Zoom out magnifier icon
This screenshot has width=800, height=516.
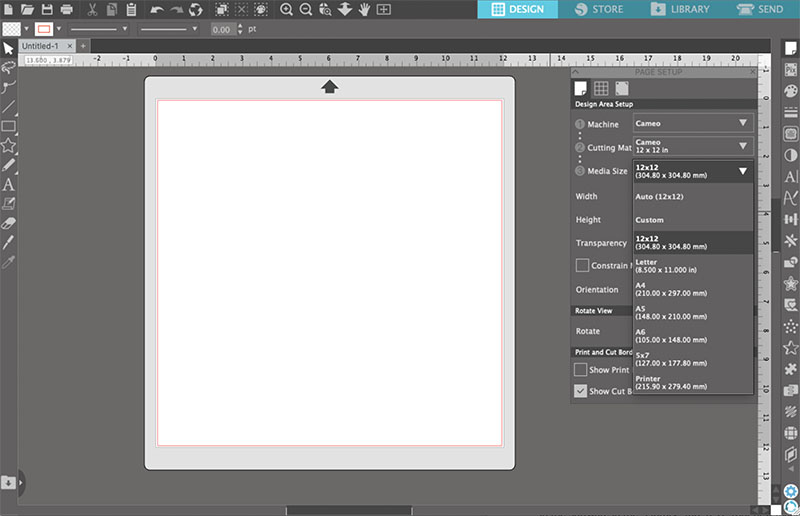[x=306, y=9]
